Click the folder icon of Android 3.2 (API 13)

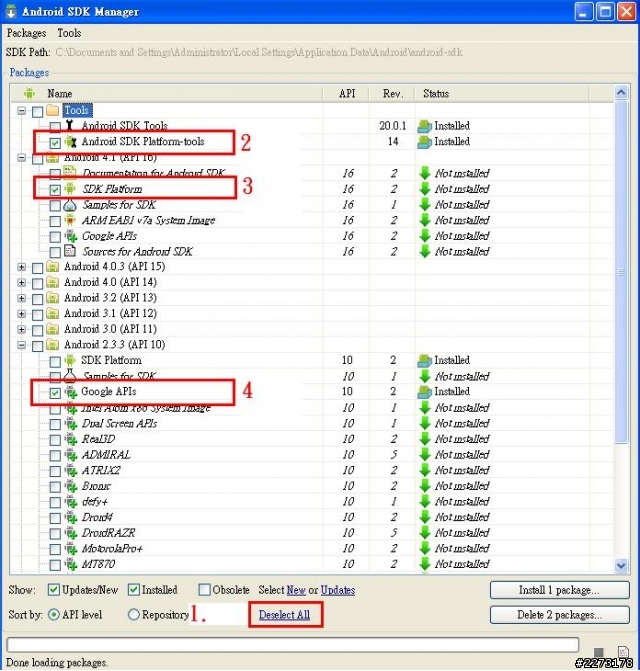point(52,298)
